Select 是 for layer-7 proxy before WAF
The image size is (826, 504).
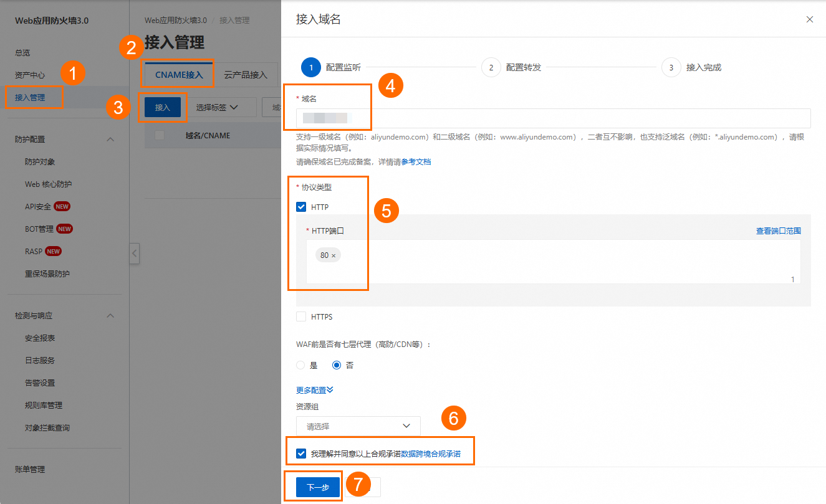click(x=299, y=364)
